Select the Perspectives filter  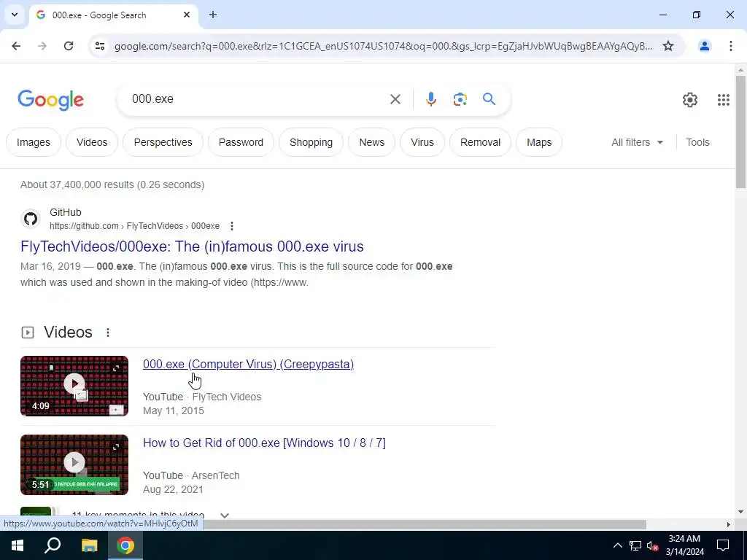click(x=163, y=142)
